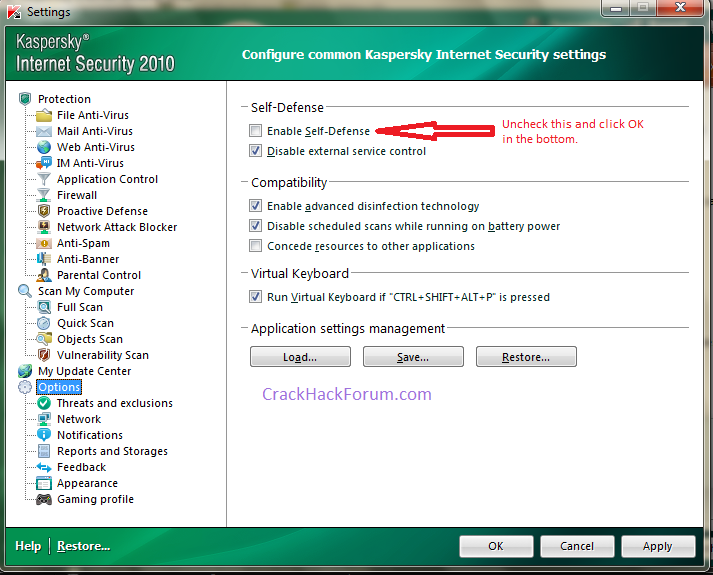Uncheck Disable external service control
Image resolution: width=713 pixels, height=575 pixels.
[x=256, y=151]
